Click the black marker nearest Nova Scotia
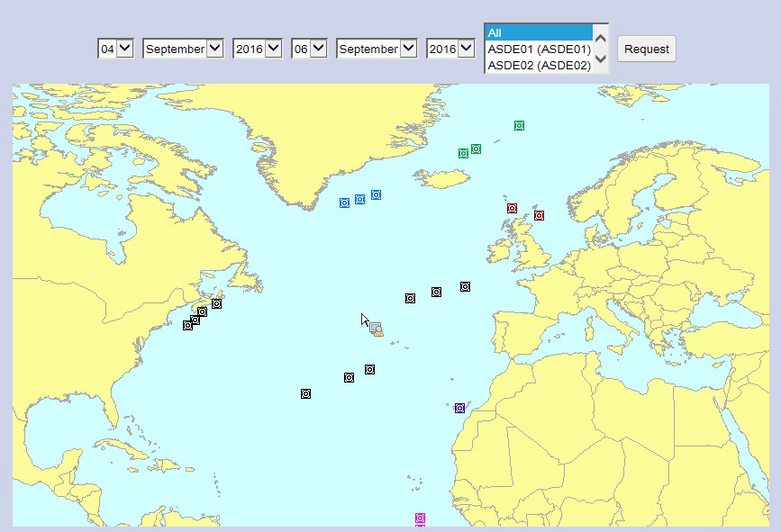Viewport: 781px width, 532px height. tap(216, 303)
